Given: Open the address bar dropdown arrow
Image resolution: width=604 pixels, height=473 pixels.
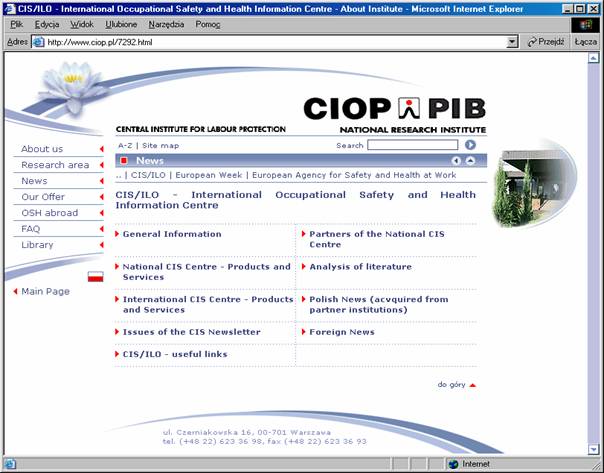Looking at the screenshot, I should coord(512,42).
